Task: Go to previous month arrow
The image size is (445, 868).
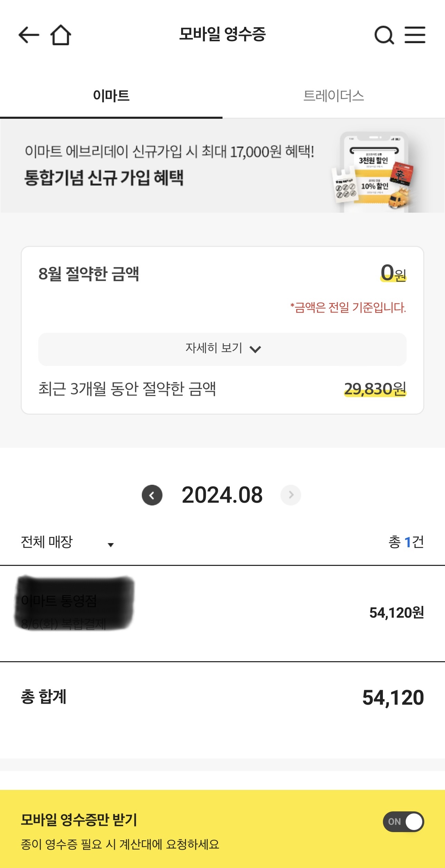Action: 152,495
